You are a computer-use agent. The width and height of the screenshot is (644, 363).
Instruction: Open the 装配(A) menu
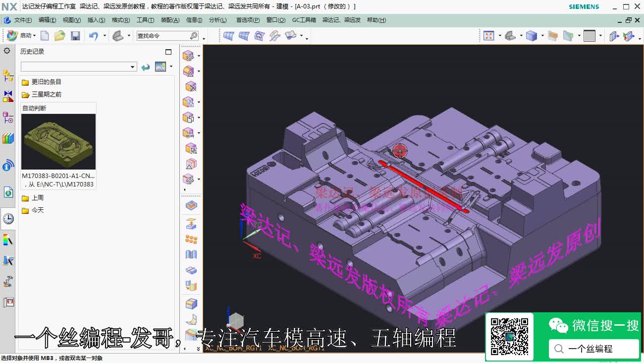[x=170, y=20]
